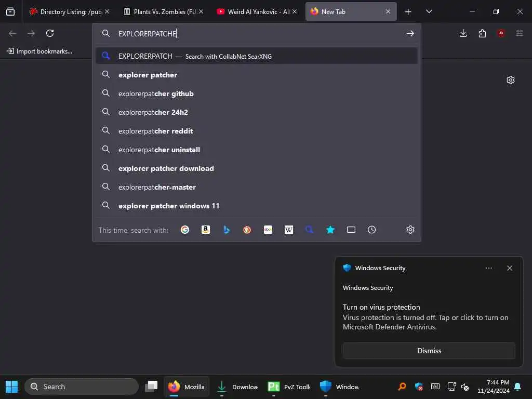Open PvZ Toolkit taskbar button
The width and height of the screenshot is (532, 399).
point(288,387)
